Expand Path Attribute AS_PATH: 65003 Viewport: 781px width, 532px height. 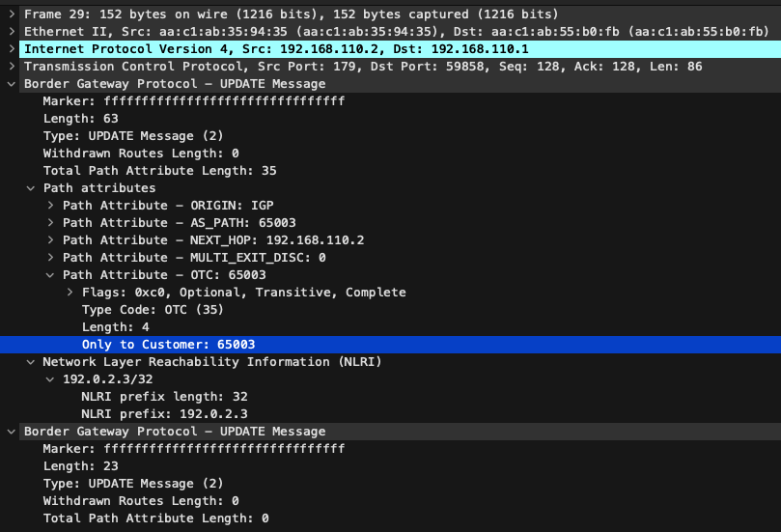50,223
